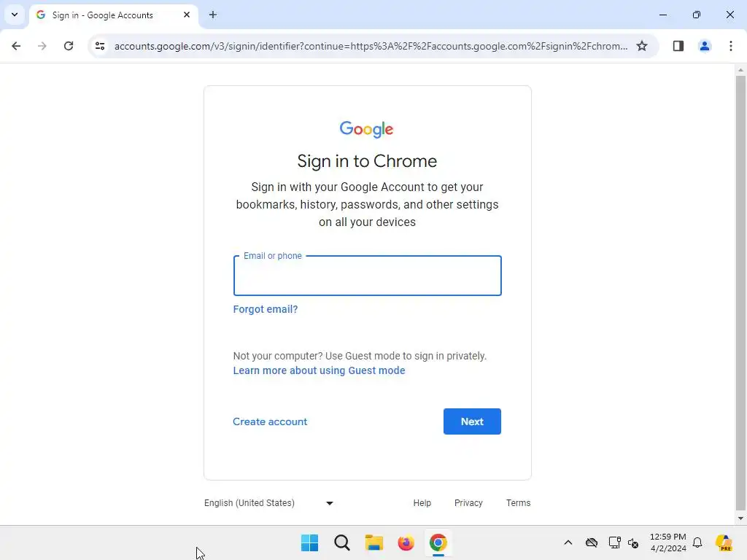Click the back navigation arrow

(16, 46)
